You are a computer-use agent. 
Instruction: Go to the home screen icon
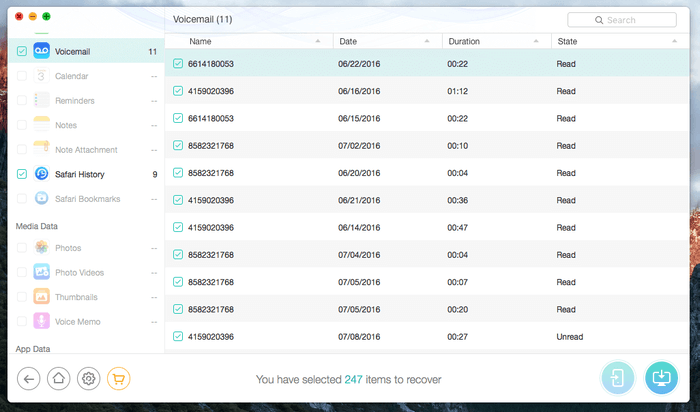click(x=59, y=378)
